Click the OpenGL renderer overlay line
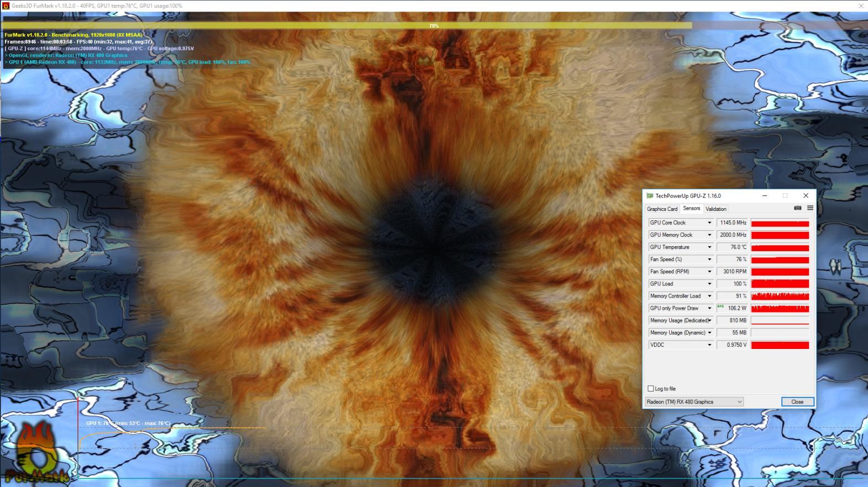The height and width of the screenshot is (487, 868). [x=66, y=55]
